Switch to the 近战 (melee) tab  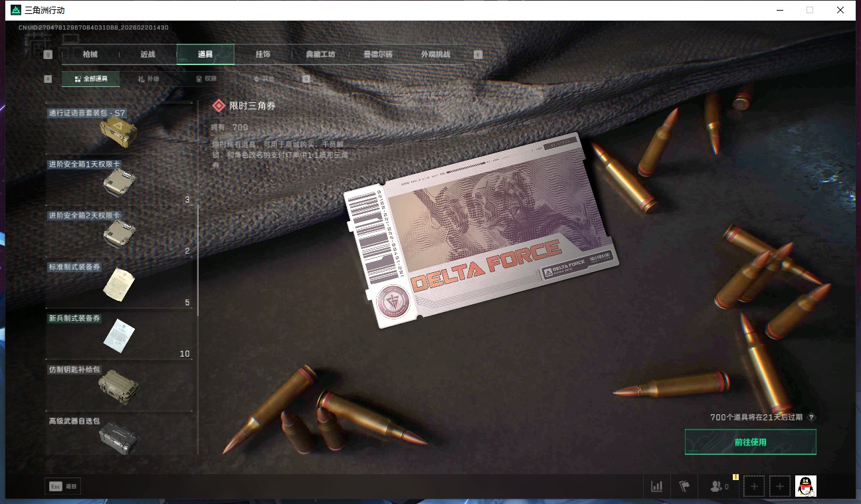(x=147, y=54)
